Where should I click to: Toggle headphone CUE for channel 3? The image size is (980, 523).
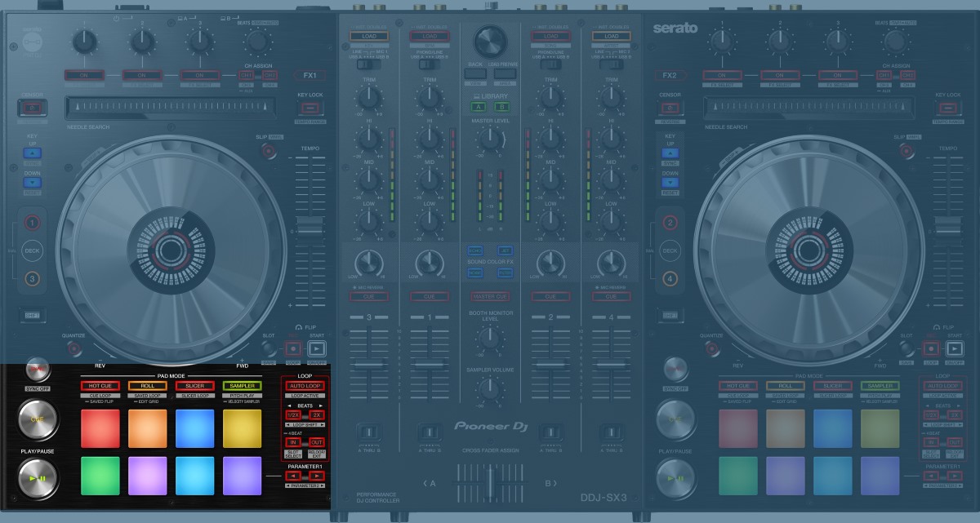click(369, 296)
